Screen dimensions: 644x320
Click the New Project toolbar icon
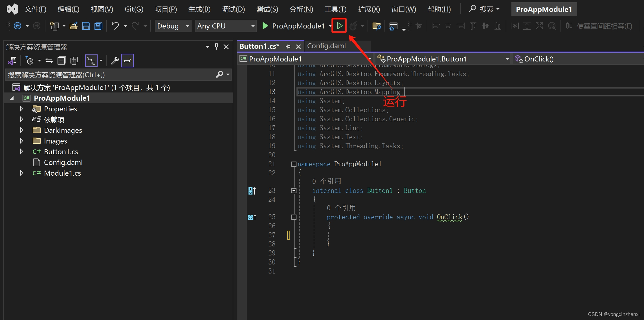tap(54, 26)
